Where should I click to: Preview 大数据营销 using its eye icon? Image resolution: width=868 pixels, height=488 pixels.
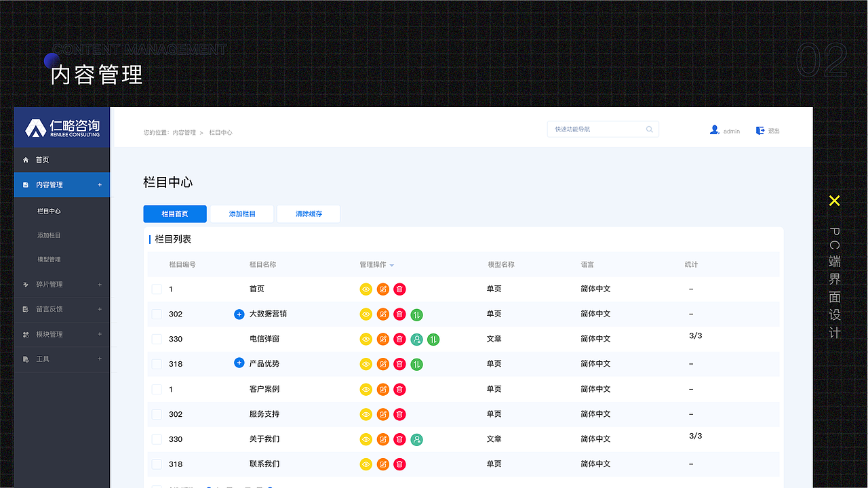[x=366, y=314]
